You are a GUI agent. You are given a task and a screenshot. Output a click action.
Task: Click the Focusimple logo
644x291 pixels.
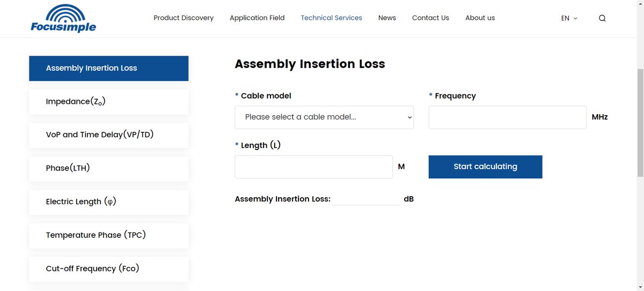(x=63, y=18)
